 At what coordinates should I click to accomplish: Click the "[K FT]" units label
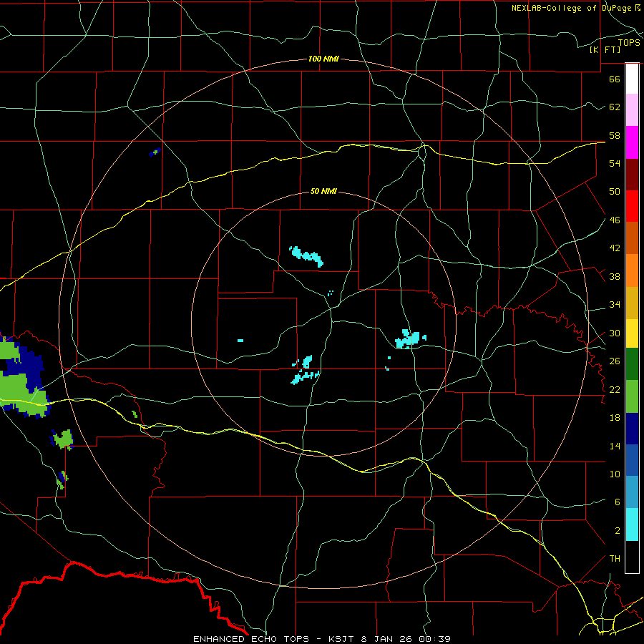pyautogui.click(x=605, y=50)
